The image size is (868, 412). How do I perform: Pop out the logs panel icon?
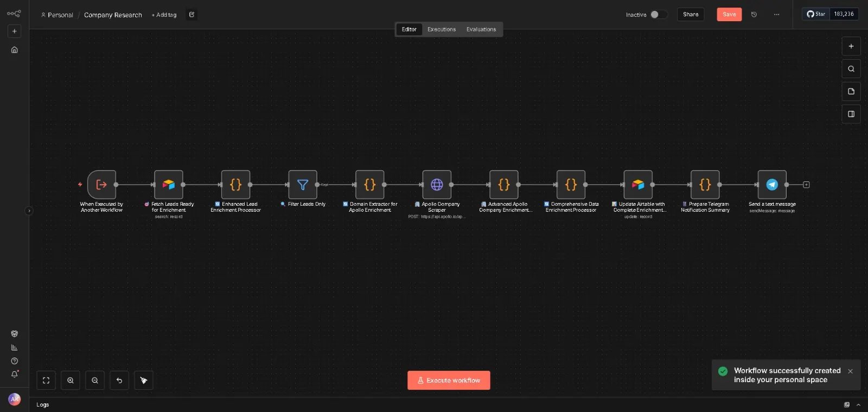847,404
